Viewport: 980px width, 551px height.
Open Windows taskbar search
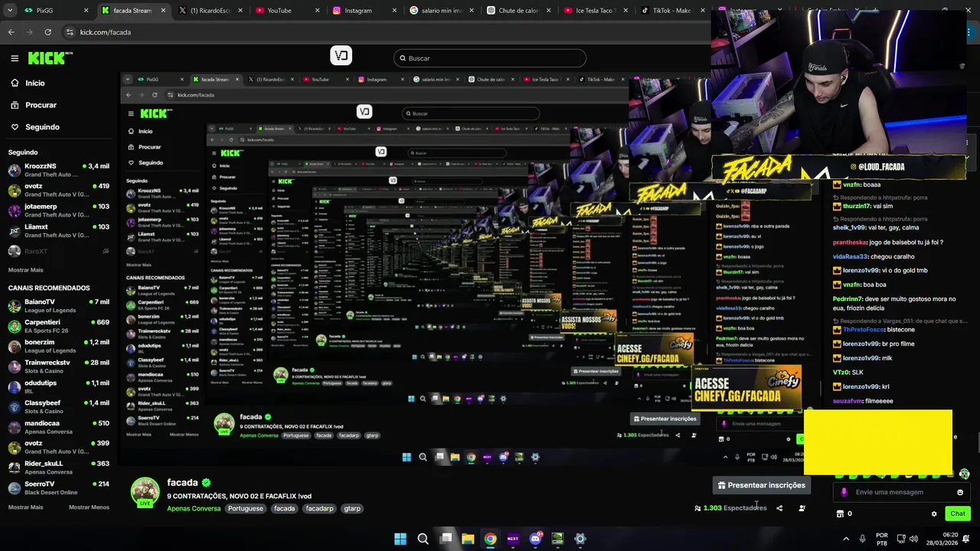click(423, 539)
